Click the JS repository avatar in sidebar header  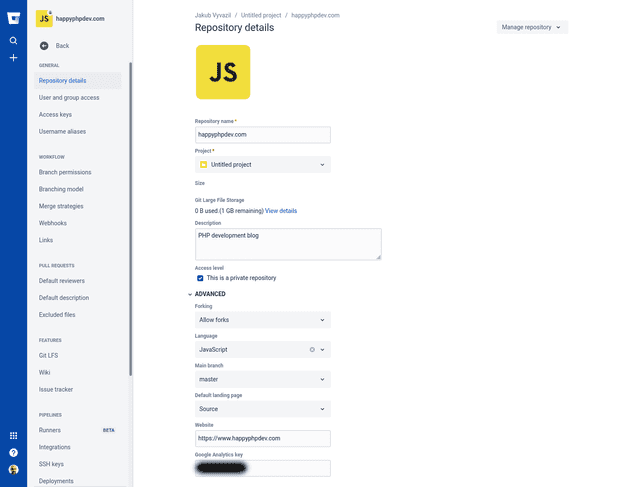44,18
